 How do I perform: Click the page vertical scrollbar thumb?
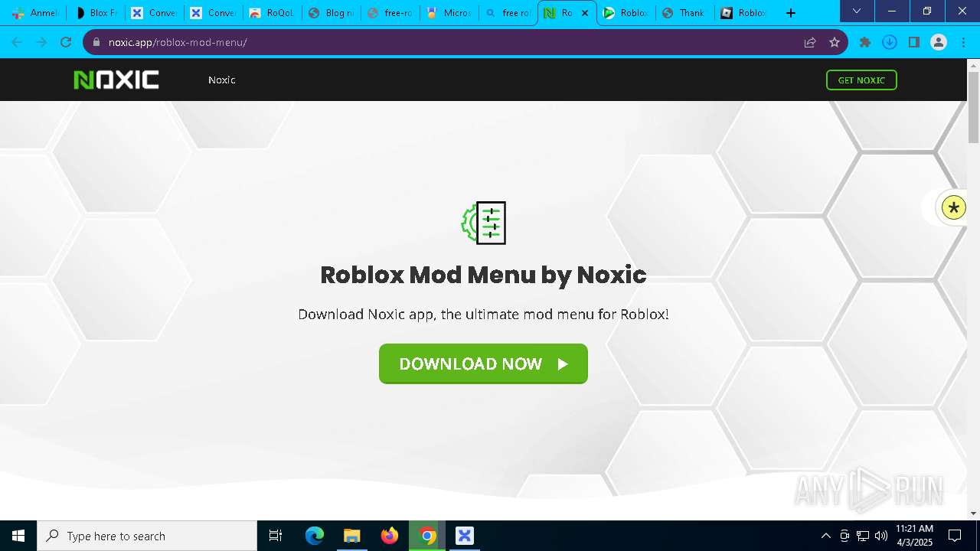click(973, 107)
